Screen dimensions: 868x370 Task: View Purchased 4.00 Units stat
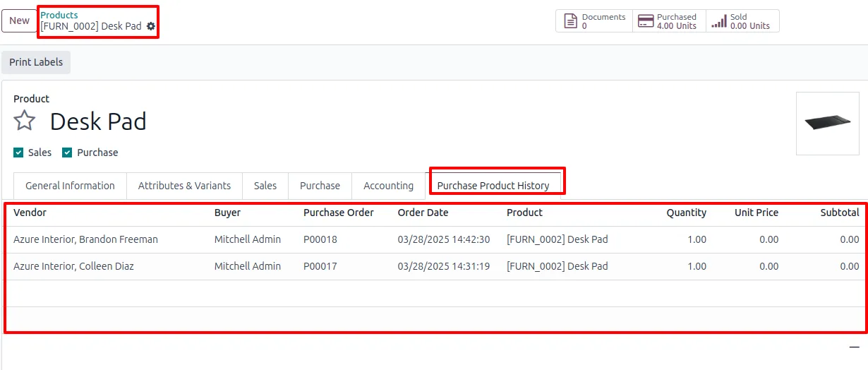(x=669, y=21)
